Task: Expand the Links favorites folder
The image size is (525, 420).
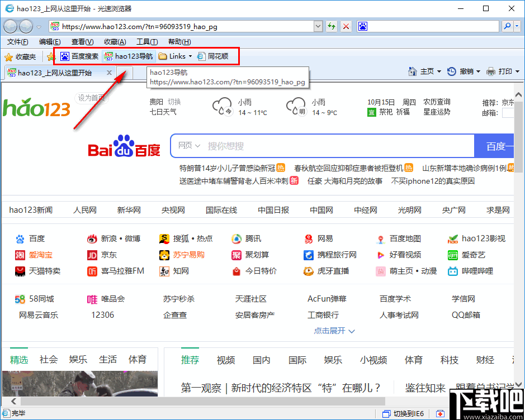Action: [x=175, y=56]
